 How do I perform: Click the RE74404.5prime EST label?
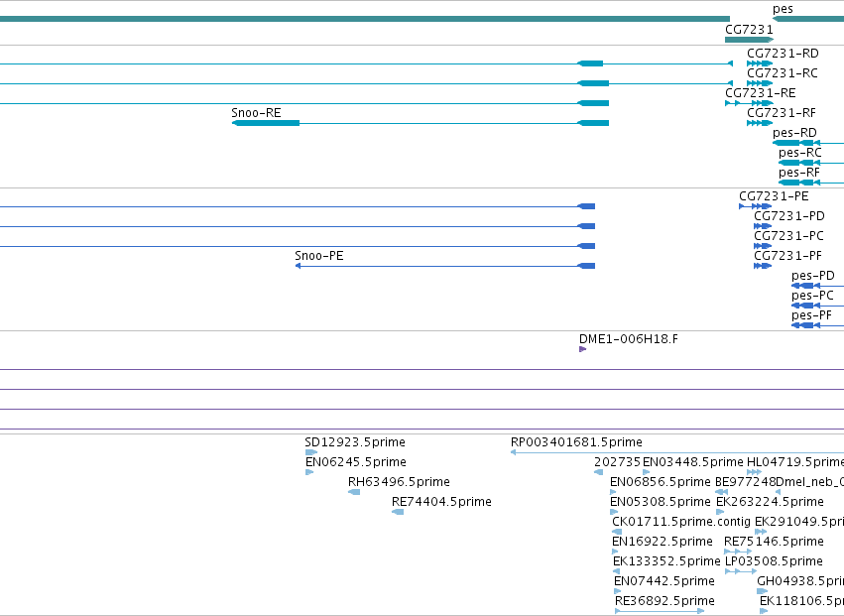click(441, 502)
